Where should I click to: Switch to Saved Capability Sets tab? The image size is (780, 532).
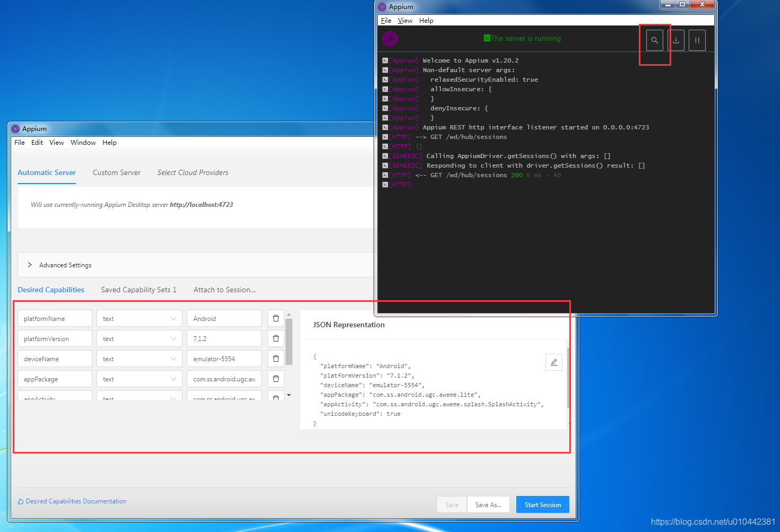pyautogui.click(x=138, y=290)
